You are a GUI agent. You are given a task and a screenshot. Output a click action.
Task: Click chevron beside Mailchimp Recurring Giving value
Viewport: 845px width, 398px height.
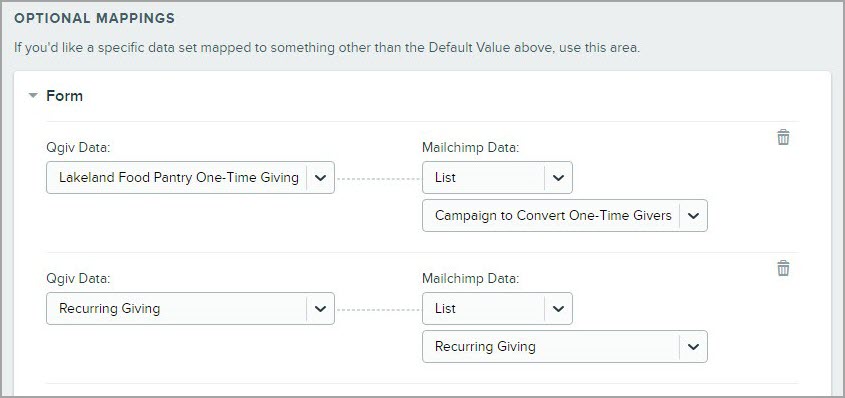(x=694, y=347)
